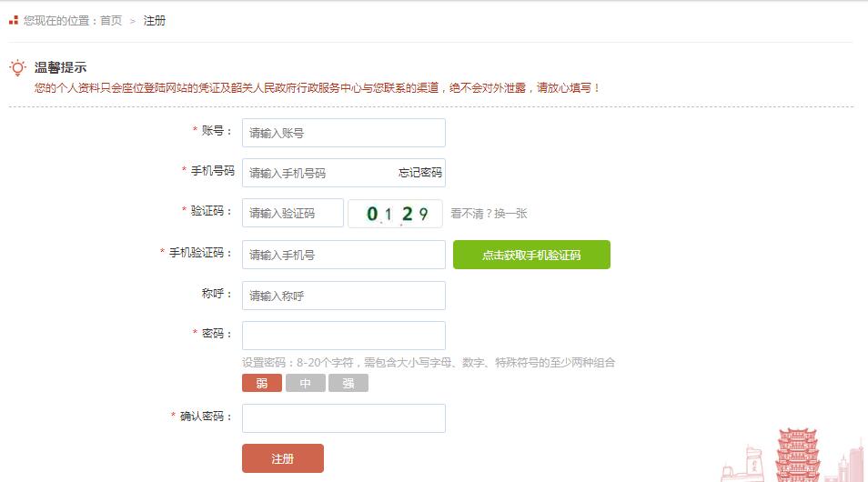This screenshot has width=868, height=482.
Task: Focus the 手机号码 input field
Action: (x=344, y=173)
